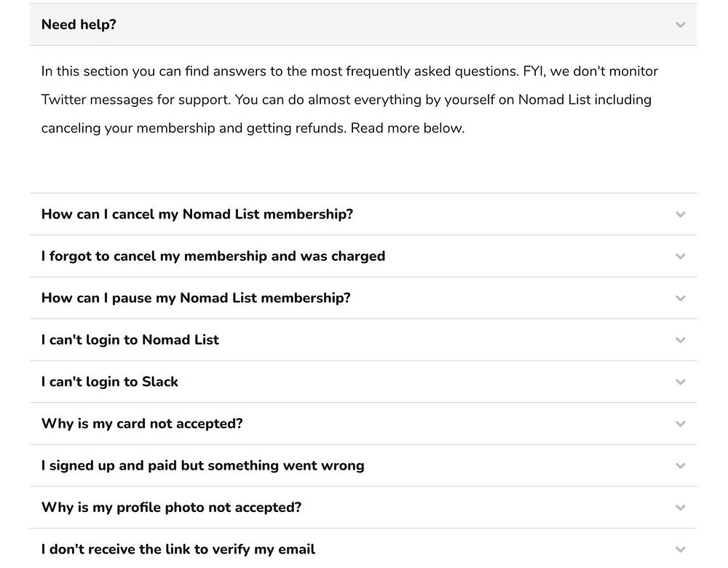
Task: Click chevron for 'I can't login to Slack'
Action: coord(680,382)
